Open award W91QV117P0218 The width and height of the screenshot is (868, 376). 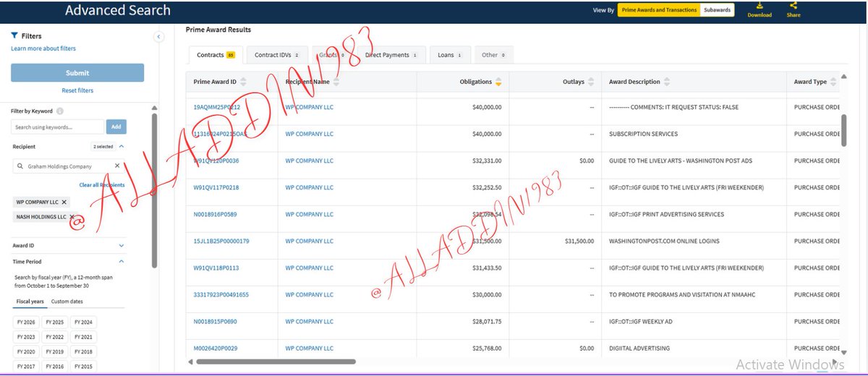click(x=216, y=187)
